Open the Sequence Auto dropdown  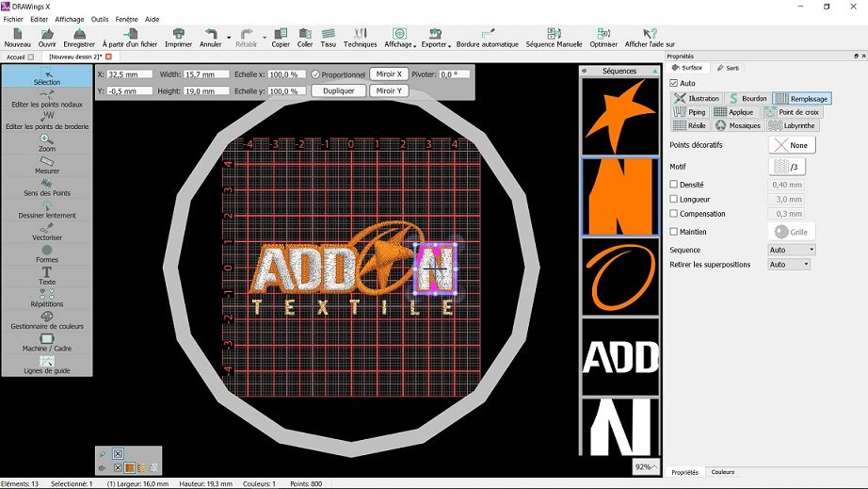point(792,250)
